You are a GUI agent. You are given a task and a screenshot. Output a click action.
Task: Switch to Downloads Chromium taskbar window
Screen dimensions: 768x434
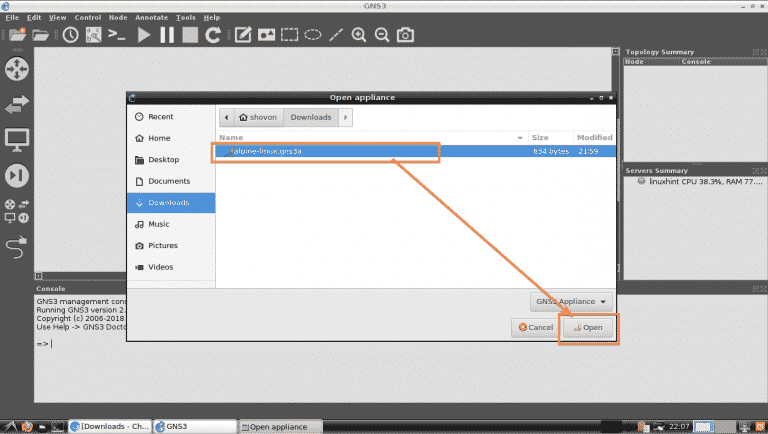pyautogui.click(x=110, y=427)
